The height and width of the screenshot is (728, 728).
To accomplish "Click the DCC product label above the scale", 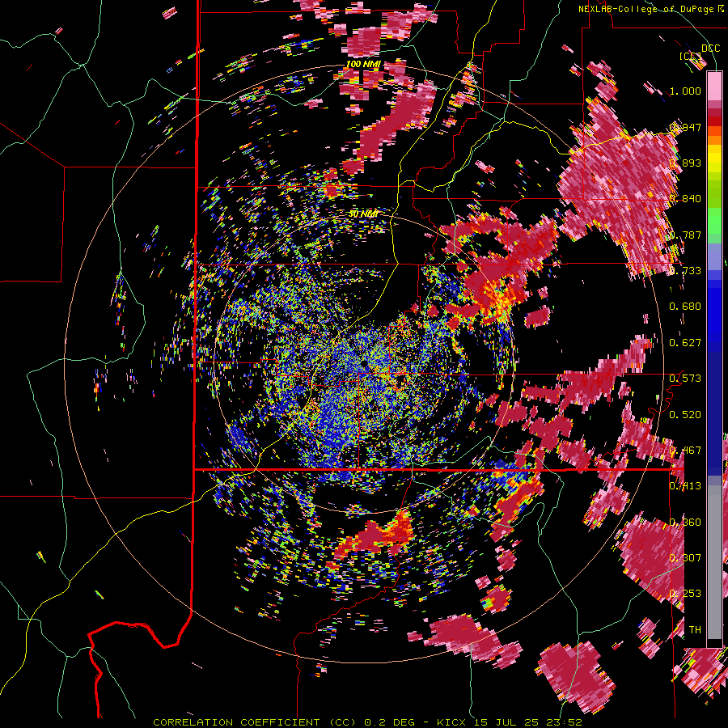I will pos(710,48).
